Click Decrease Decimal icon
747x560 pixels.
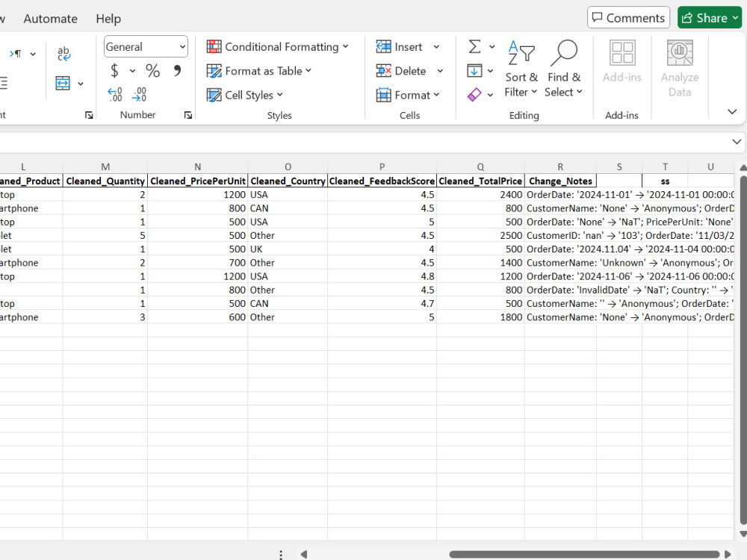tap(139, 94)
